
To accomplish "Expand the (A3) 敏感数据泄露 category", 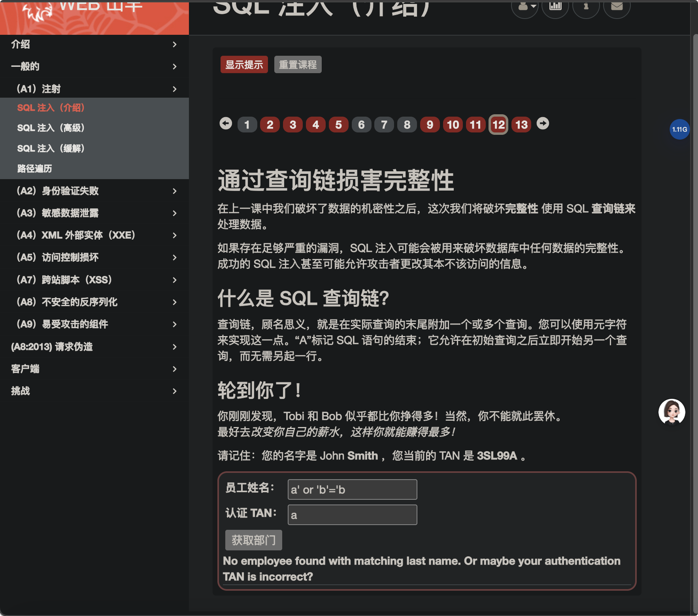I will pos(94,213).
